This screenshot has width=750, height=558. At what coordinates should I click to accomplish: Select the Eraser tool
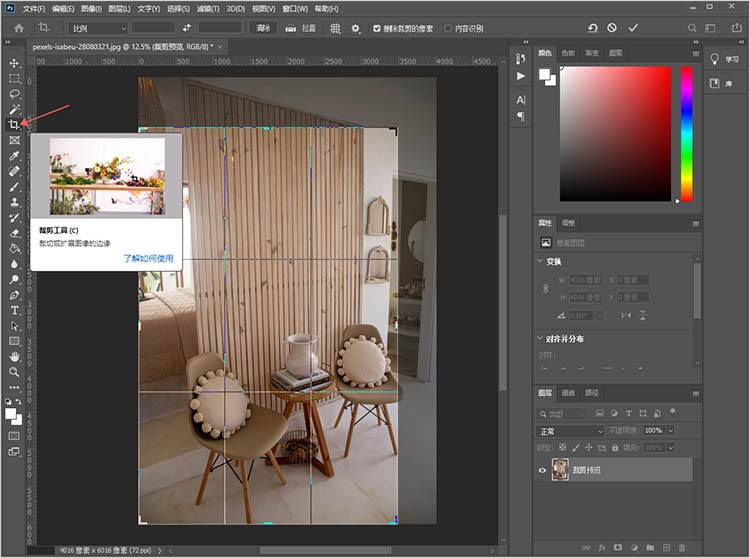click(x=14, y=233)
